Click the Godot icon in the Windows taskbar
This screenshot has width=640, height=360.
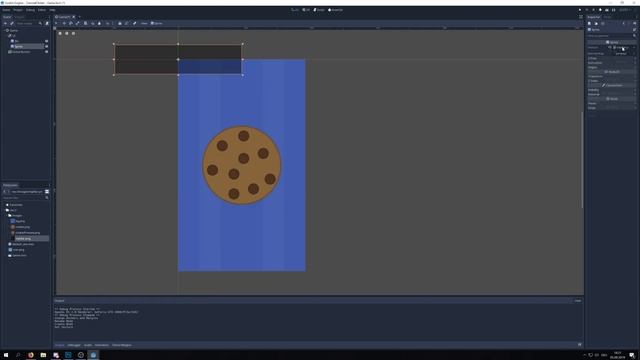(x=93, y=355)
